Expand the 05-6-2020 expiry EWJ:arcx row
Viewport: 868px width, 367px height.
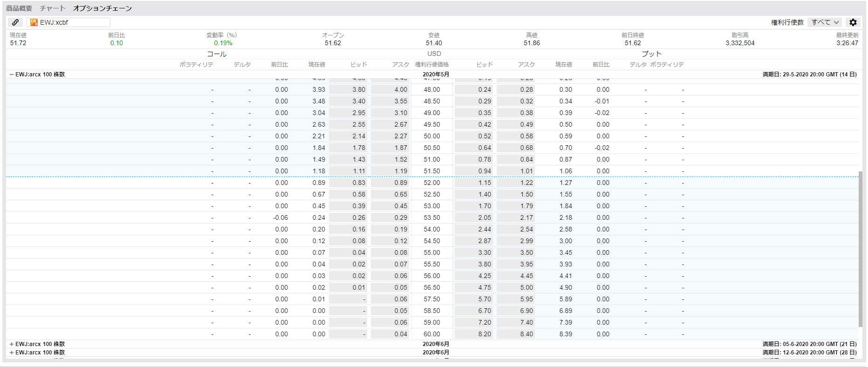[12, 344]
